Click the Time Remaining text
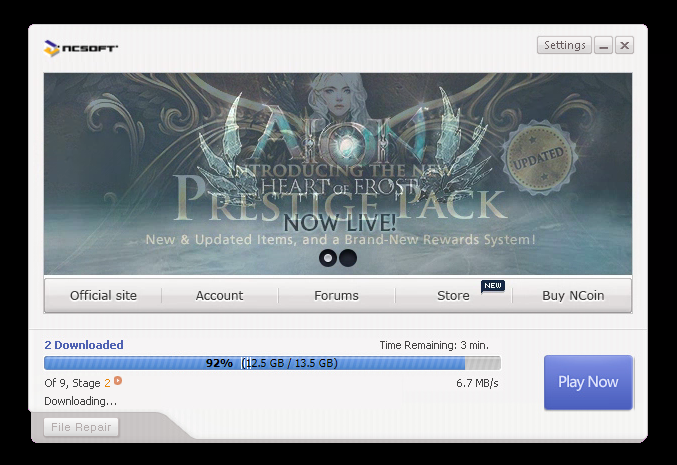The height and width of the screenshot is (465, 677). (433, 345)
